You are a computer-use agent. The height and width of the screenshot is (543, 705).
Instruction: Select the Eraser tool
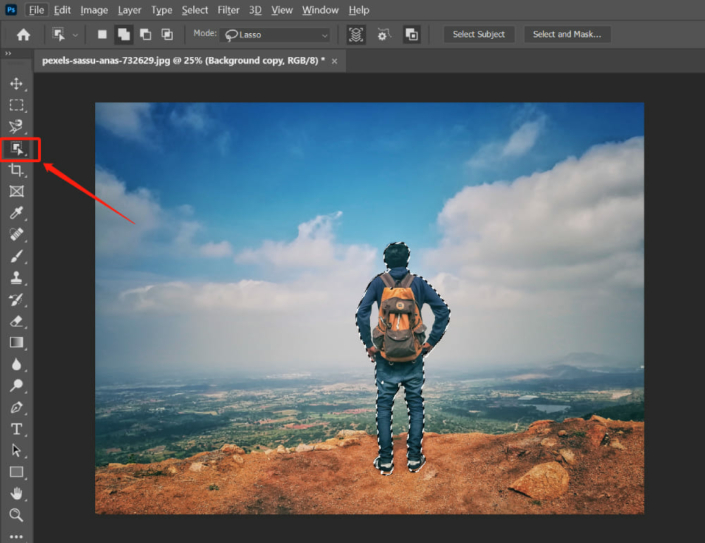pos(16,321)
